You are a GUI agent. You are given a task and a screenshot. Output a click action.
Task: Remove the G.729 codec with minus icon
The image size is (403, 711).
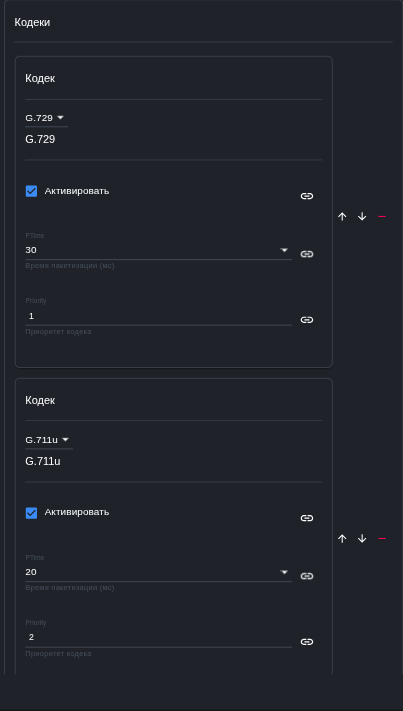pos(382,217)
